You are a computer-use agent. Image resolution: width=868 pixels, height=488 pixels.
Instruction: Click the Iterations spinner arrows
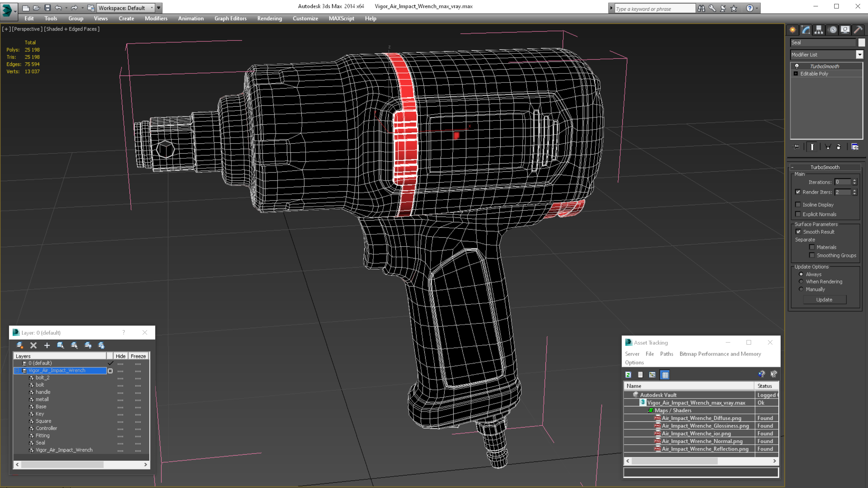[x=854, y=182]
